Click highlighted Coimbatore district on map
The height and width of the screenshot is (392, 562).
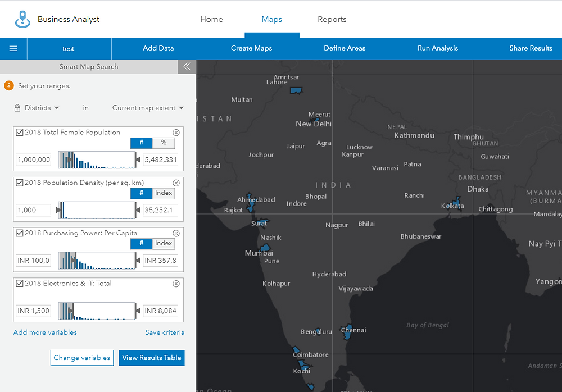click(296, 349)
